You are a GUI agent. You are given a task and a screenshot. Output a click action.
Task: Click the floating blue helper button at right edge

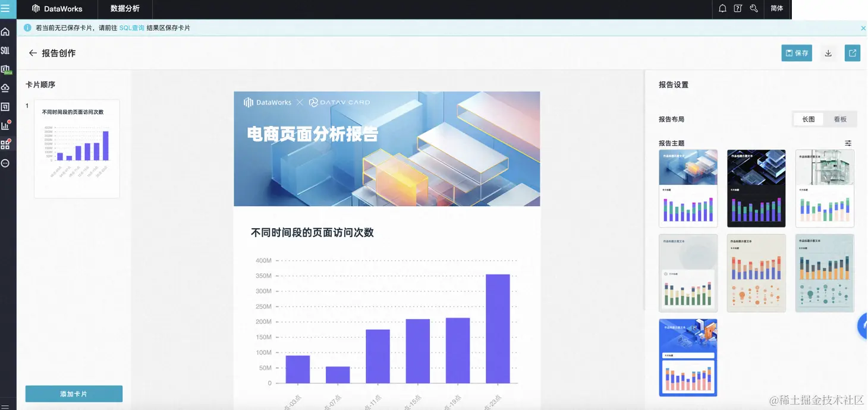pyautogui.click(x=863, y=326)
